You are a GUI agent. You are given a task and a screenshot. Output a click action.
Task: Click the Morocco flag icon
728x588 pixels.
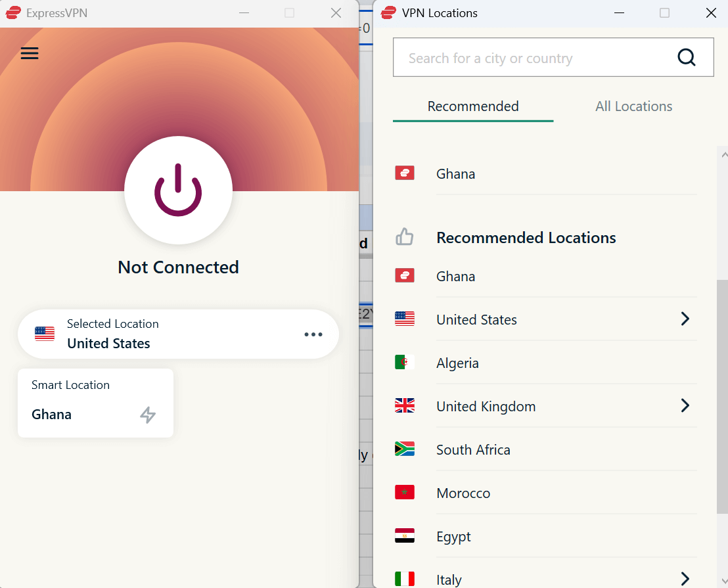click(x=404, y=492)
